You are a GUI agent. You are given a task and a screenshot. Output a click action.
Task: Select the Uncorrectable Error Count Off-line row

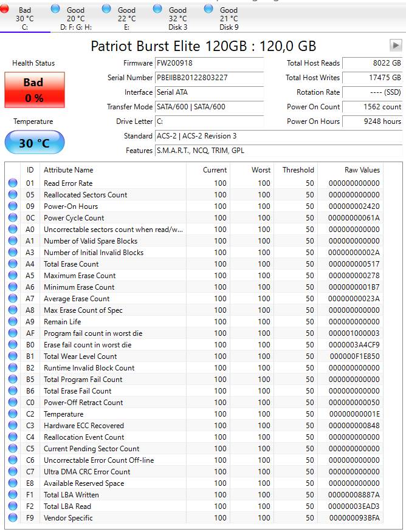click(194, 460)
